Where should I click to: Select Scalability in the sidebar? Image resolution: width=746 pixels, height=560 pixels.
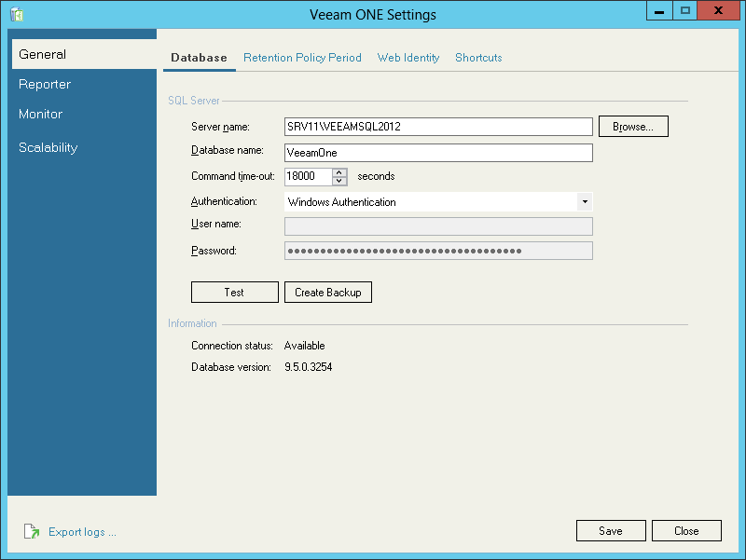click(48, 147)
